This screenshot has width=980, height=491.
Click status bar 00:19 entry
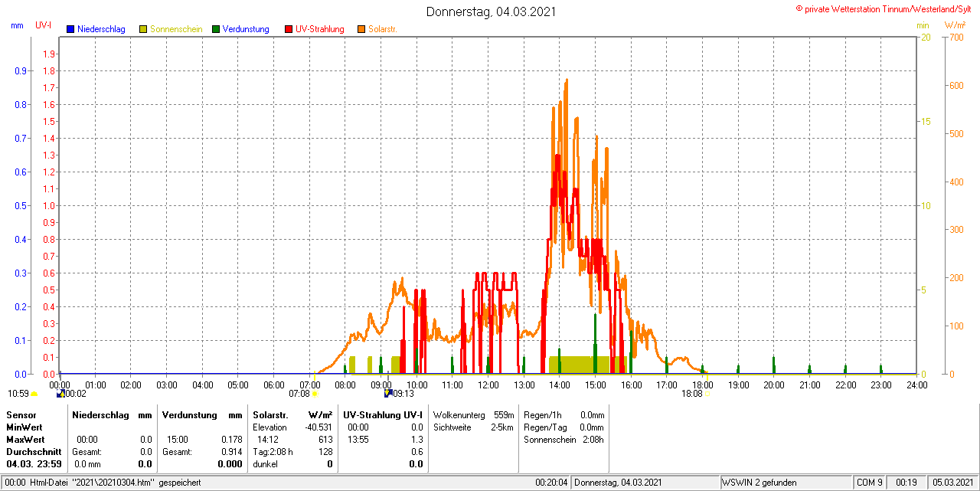point(906,483)
